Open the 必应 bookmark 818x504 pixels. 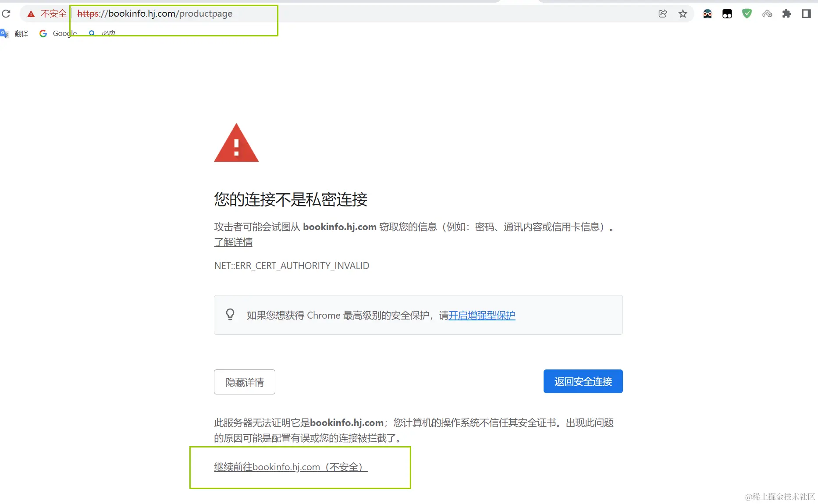click(102, 33)
